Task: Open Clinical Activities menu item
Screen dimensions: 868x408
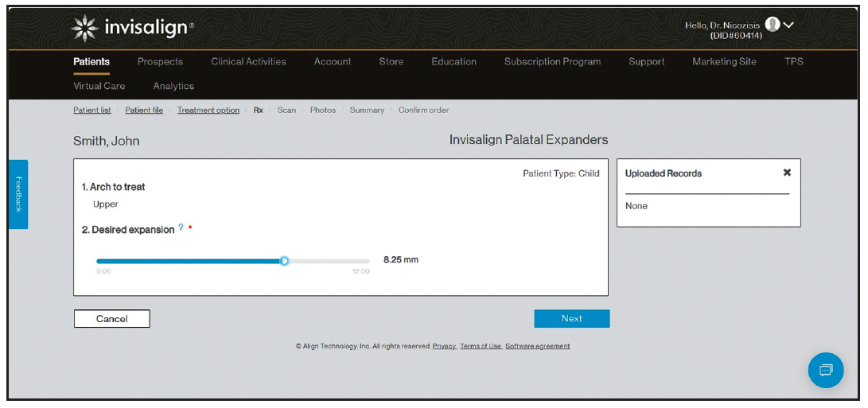Action: click(248, 61)
